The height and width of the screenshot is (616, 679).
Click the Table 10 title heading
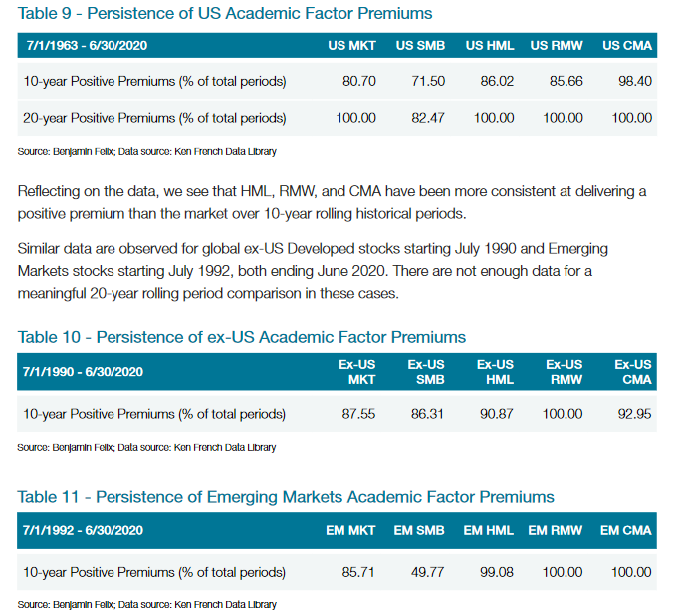pyautogui.click(x=241, y=337)
